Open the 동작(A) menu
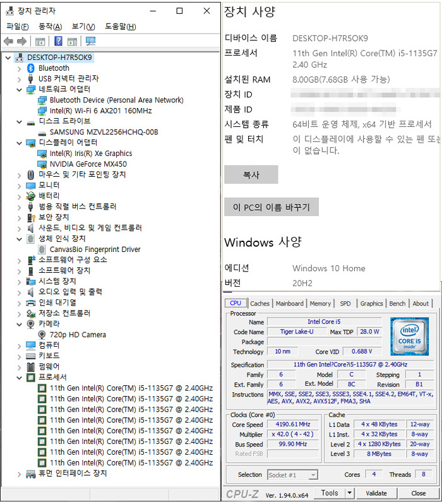This screenshot has height=504, width=442. [50, 27]
